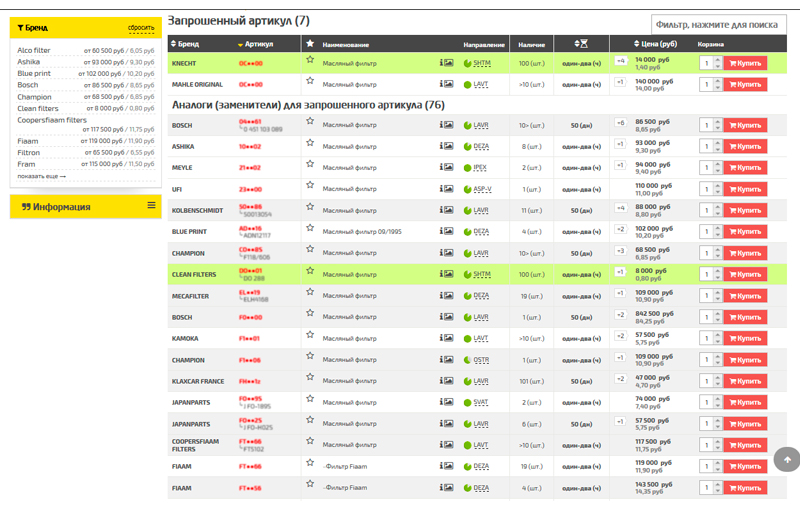
Task: Filter by Filtron brand
Action: pyautogui.click(x=29, y=152)
